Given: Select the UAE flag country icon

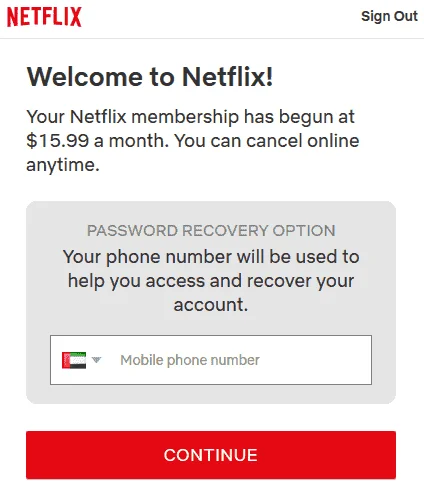Looking at the screenshot, I should pos(74,360).
